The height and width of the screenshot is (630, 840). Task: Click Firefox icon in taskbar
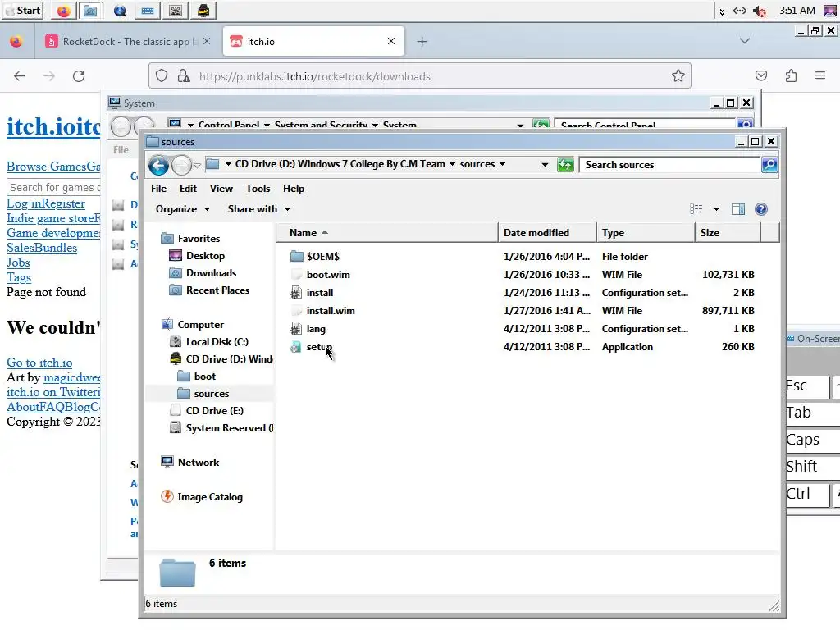[63, 11]
